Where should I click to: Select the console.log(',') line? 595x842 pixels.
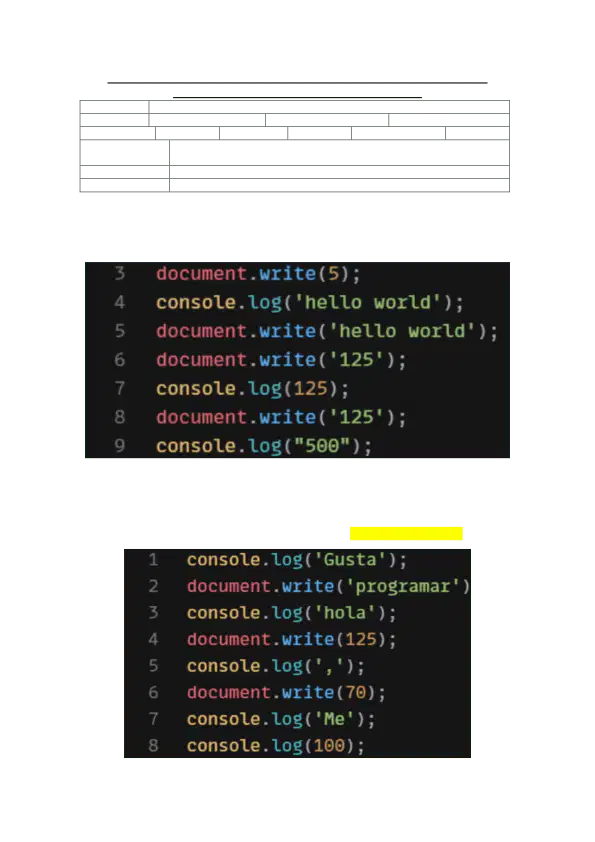pyautogui.click(x=275, y=666)
